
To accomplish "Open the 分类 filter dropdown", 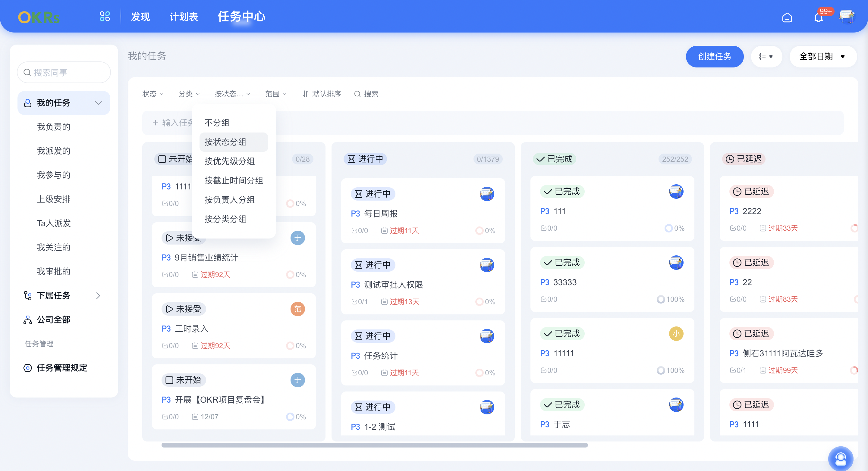I will point(189,94).
